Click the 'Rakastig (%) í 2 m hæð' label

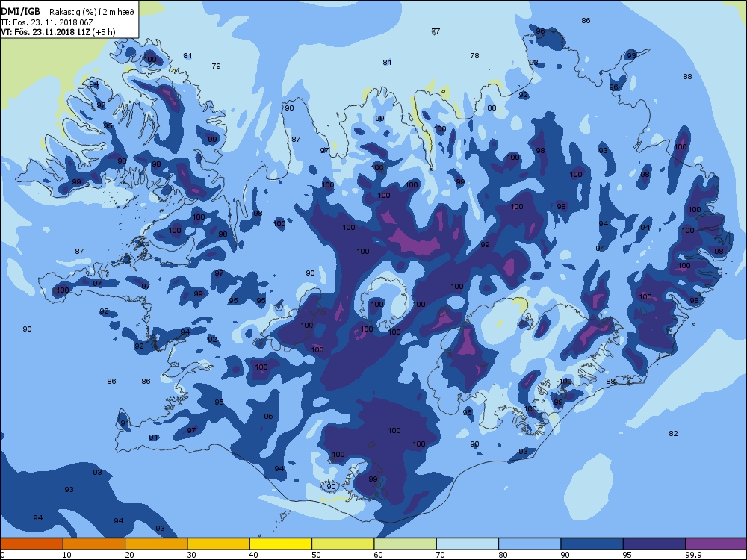point(93,13)
